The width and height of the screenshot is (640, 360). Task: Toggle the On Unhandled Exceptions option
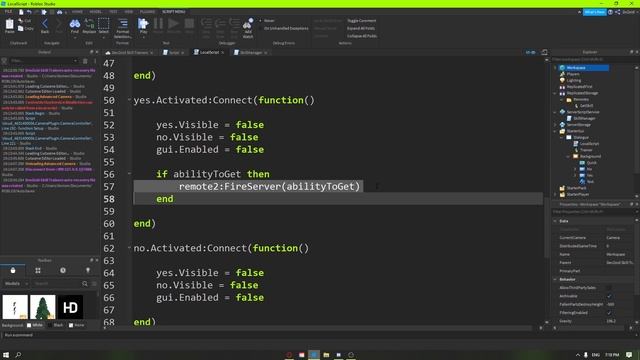(x=284, y=29)
